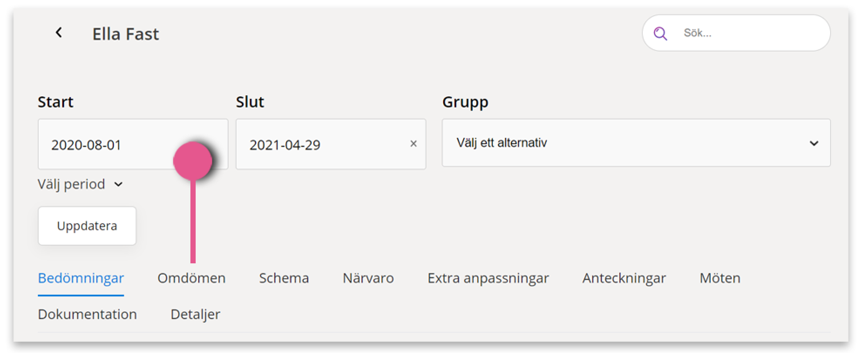
Task: Go back using the left arrow
Action: point(59,33)
